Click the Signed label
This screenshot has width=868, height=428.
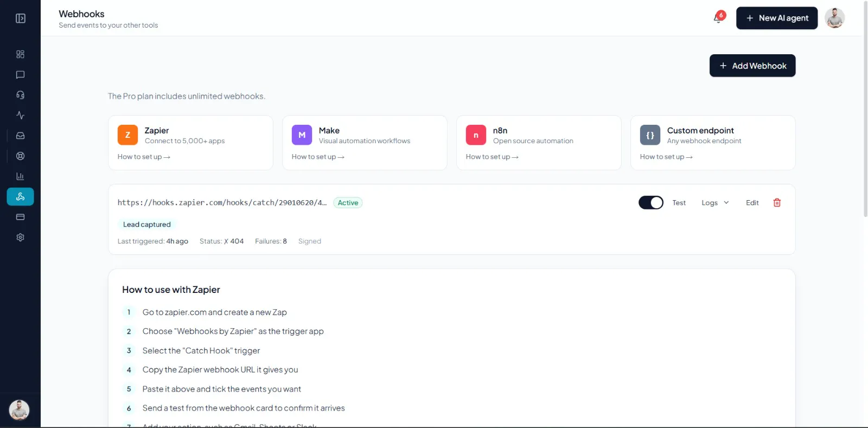(310, 241)
